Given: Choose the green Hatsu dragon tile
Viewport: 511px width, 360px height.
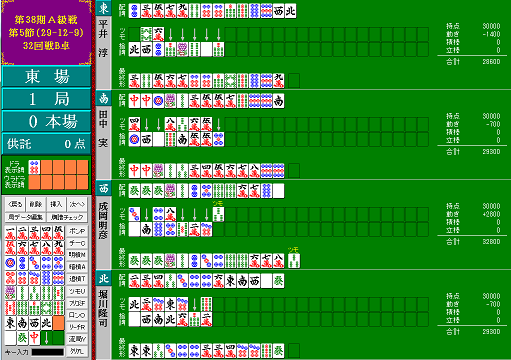Looking at the screenshot, I should click(x=22, y=338).
